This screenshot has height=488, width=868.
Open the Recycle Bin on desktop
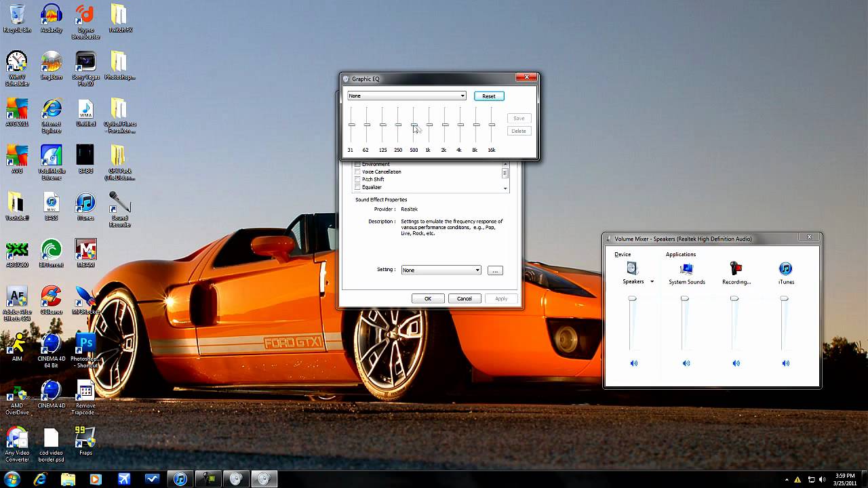(x=17, y=18)
